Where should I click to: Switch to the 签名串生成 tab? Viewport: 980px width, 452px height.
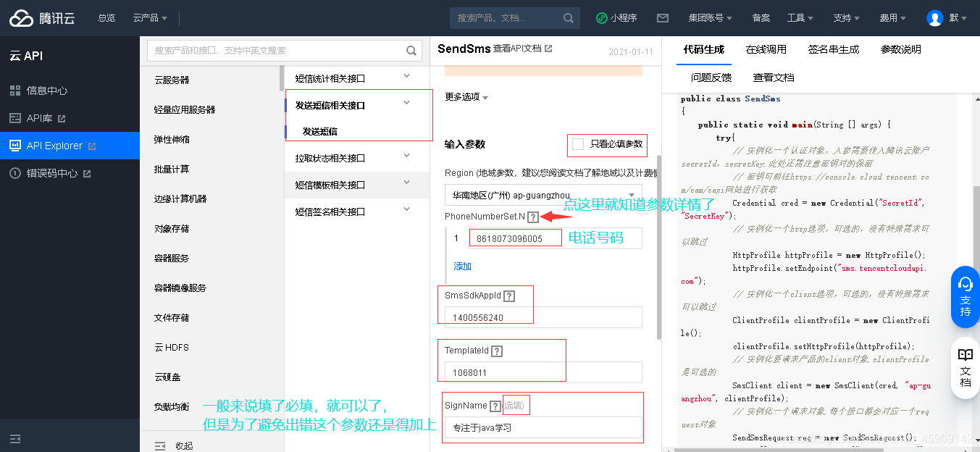click(834, 50)
